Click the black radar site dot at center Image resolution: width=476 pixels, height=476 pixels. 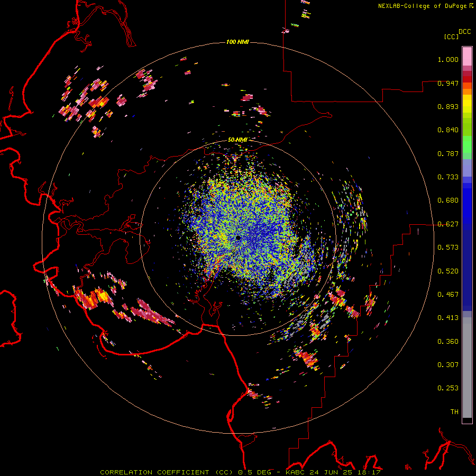pyautogui.click(x=239, y=237)
